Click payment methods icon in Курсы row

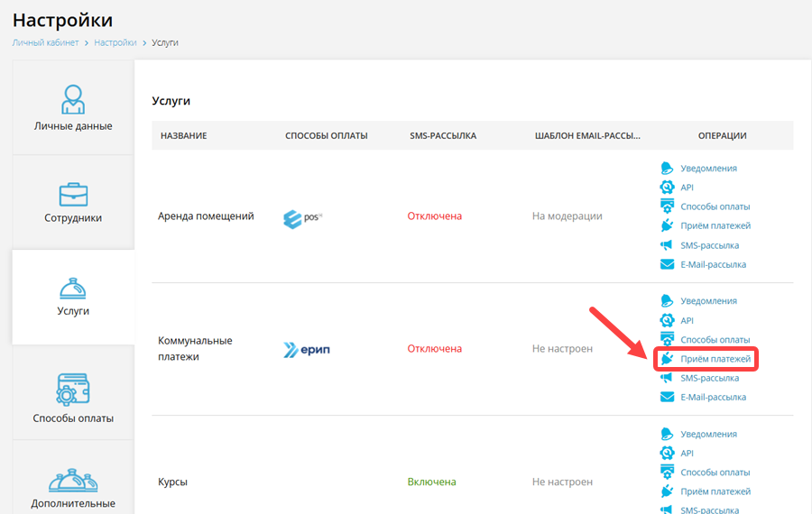[x=667, y=473]
